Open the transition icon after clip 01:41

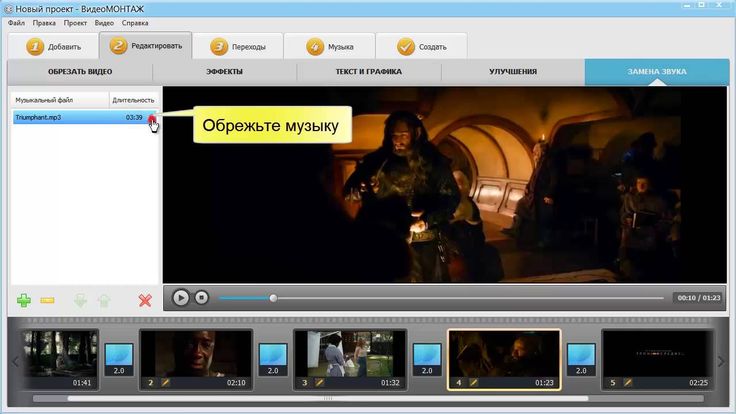(119, 360)
